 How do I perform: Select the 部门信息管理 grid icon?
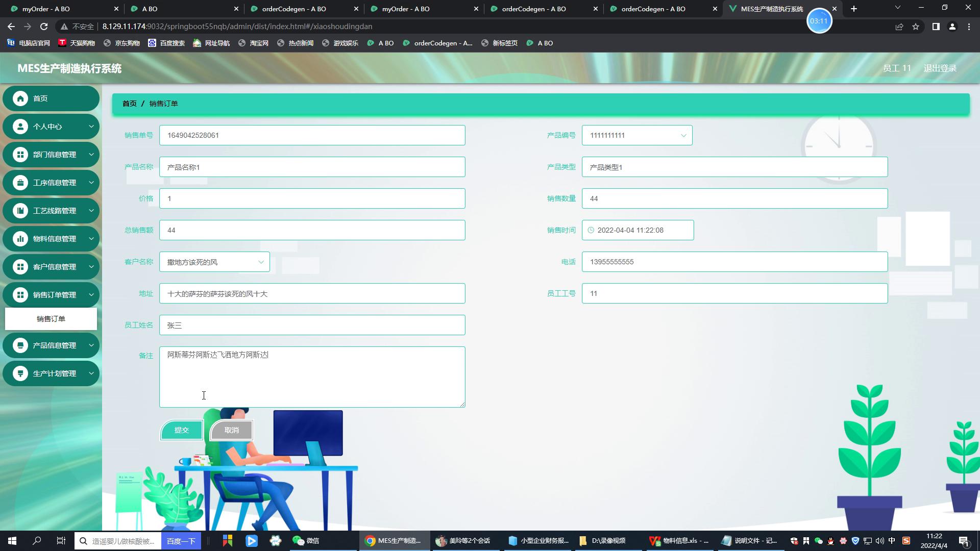(x=20, y=154)
